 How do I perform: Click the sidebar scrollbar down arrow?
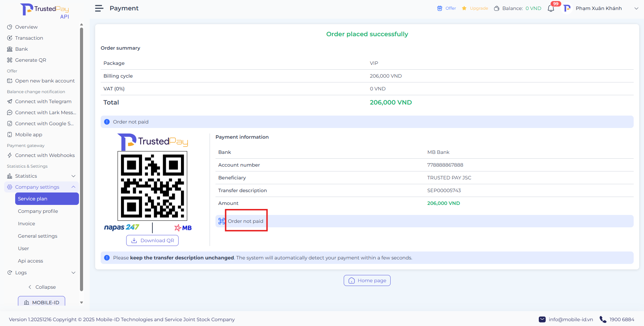point(81,303)
